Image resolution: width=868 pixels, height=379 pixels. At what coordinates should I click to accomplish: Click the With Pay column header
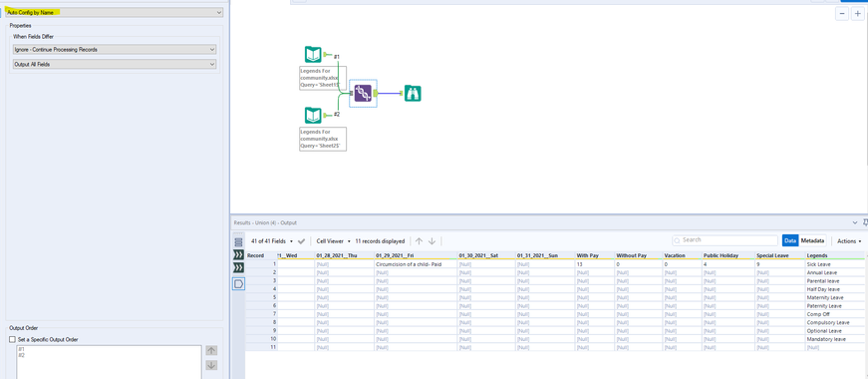coord(595,255)
